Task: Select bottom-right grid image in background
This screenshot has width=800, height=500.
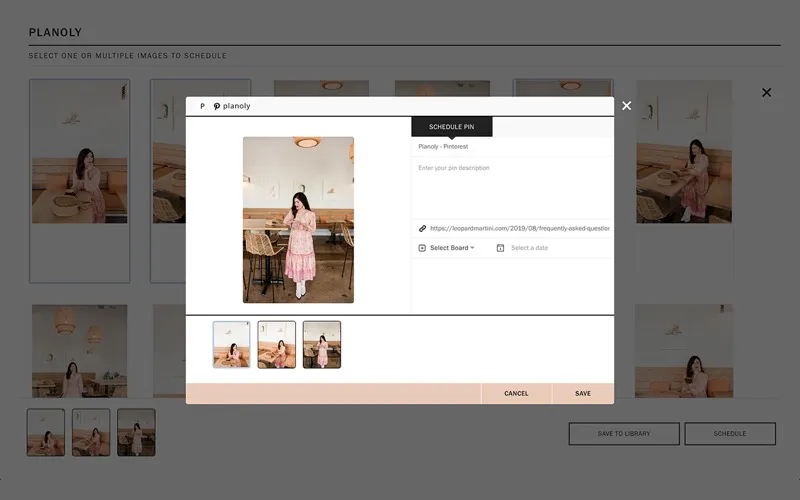Action: (x=684, y=351)
